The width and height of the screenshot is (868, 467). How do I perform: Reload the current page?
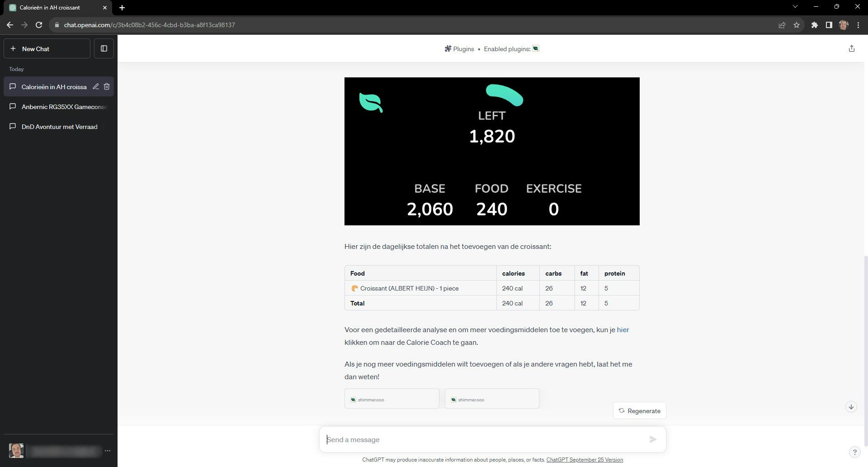[39, 25]
